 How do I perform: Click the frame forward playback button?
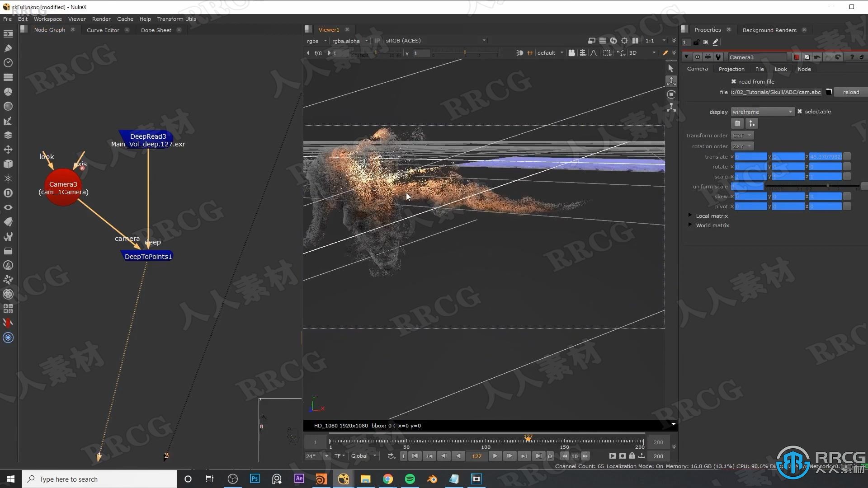509,456
